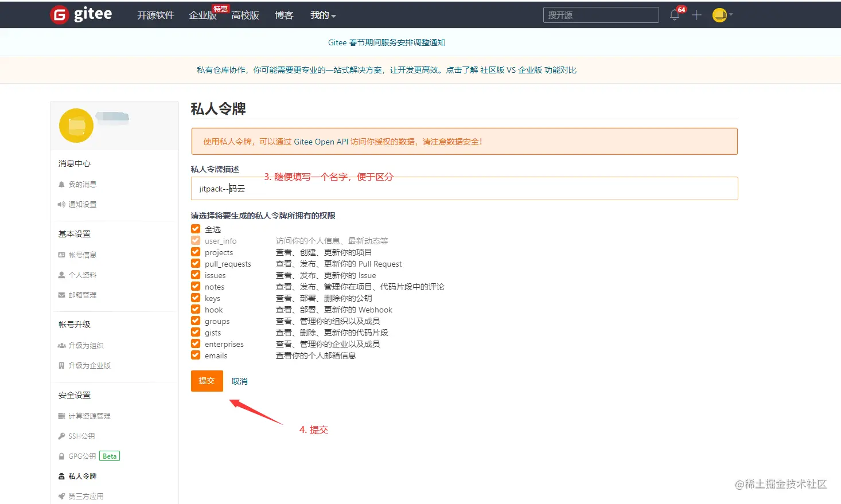Open GPG公钥 settings page
This screenshot has width=841, height=504.
coord(82,456)
